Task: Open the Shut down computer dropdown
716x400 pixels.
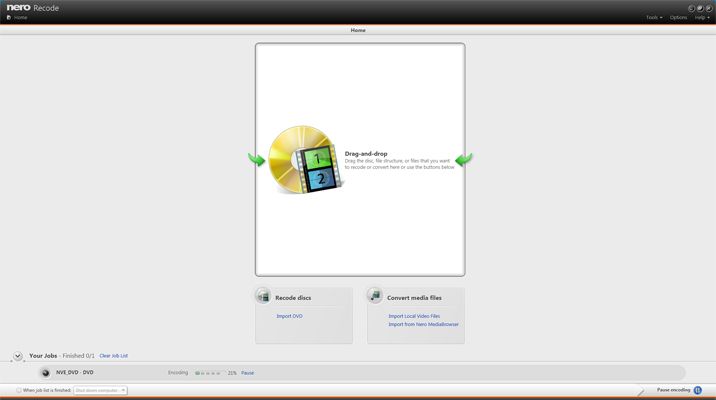Action: pyautogui.click(x=100, y=390)
